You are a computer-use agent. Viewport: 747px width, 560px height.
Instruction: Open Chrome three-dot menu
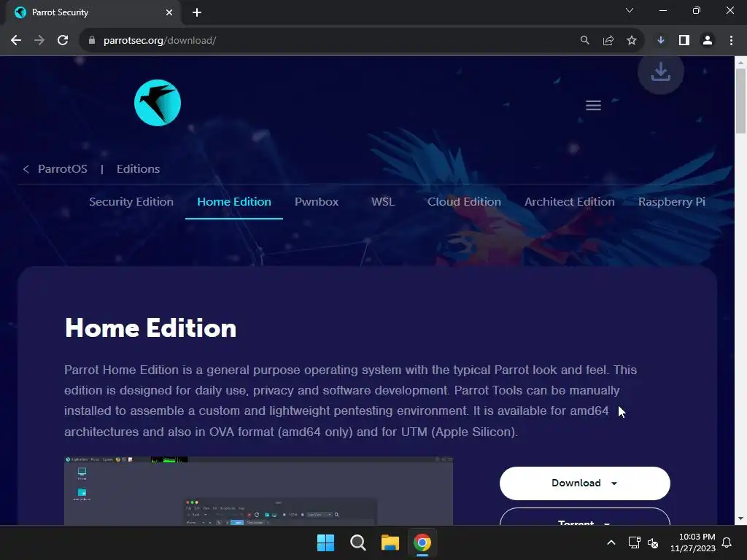pyautogui.click(x=731, y=41)
